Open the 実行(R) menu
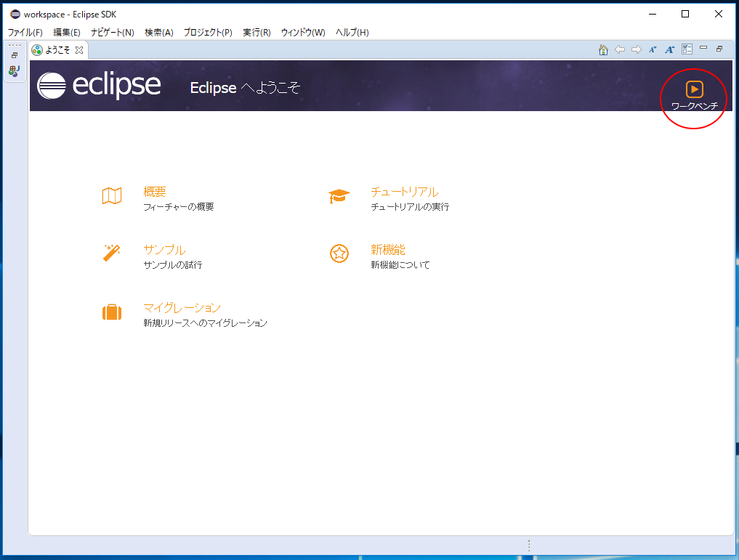The width and height of the screenshot is (739, 560). pyautogui.click(x=257, y=33)
